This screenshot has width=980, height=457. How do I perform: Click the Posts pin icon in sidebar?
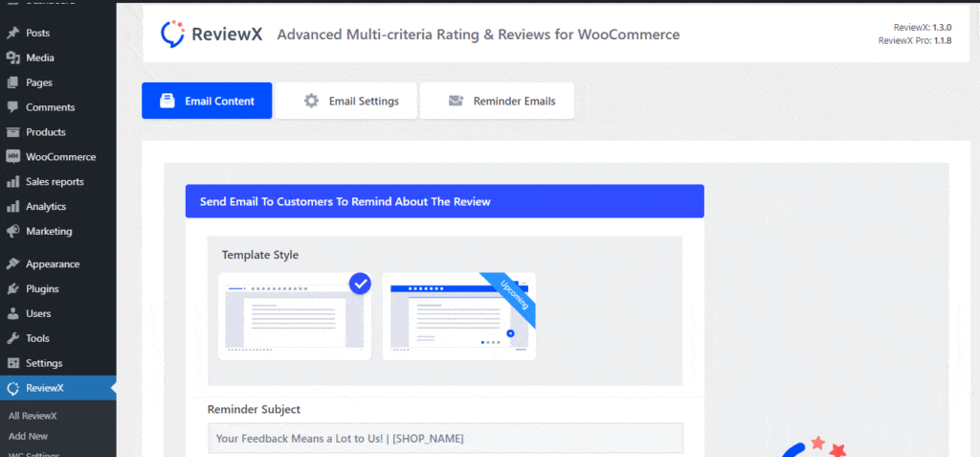coord(12,34)
